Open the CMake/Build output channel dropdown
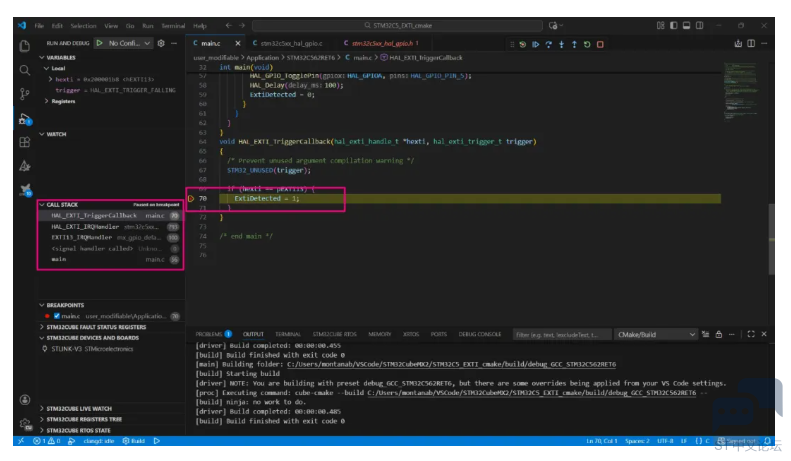The image size is (791, 461). tap(656, 334)
